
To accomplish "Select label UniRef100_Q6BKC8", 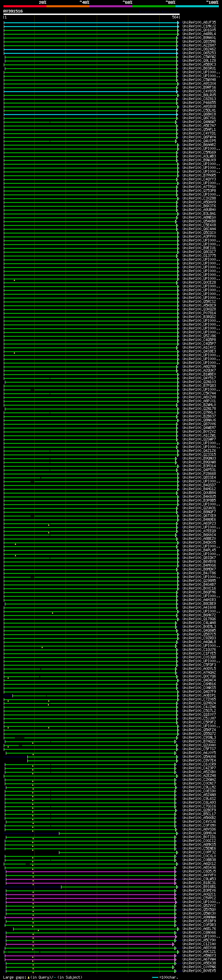I will pyautogui.click(x=199, y=114).
